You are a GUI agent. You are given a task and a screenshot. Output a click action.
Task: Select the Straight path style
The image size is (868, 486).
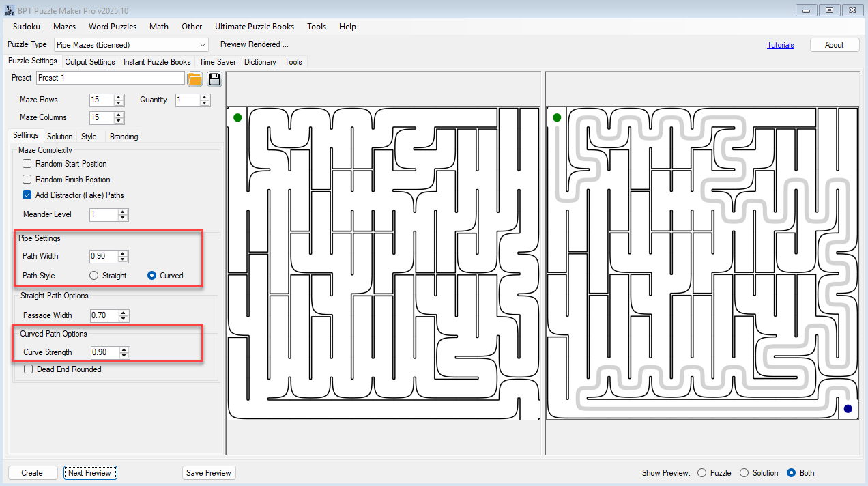(93, 275)
